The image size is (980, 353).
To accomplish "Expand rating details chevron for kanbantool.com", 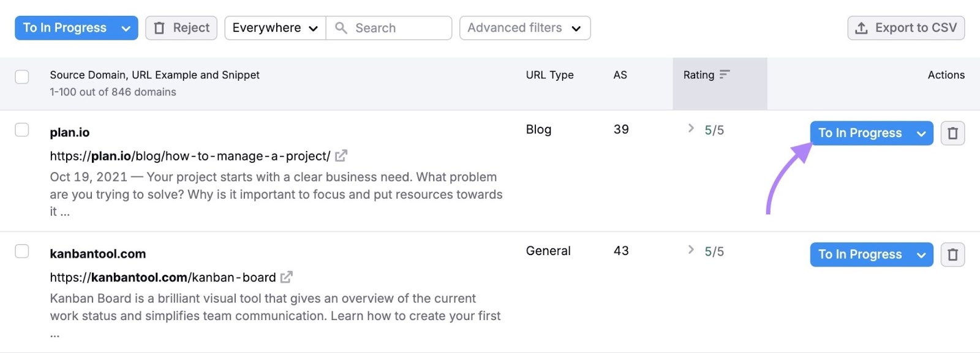I will click(691, 250).
